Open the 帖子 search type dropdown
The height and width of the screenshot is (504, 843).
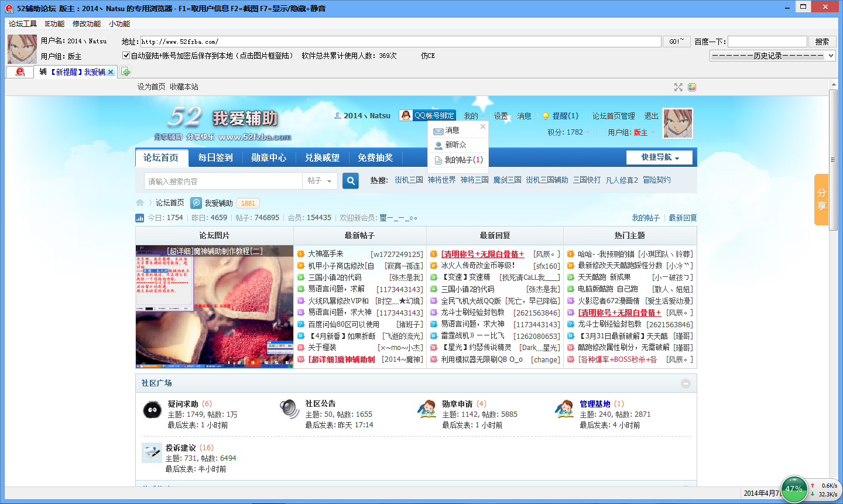click(x=320, y=181)
